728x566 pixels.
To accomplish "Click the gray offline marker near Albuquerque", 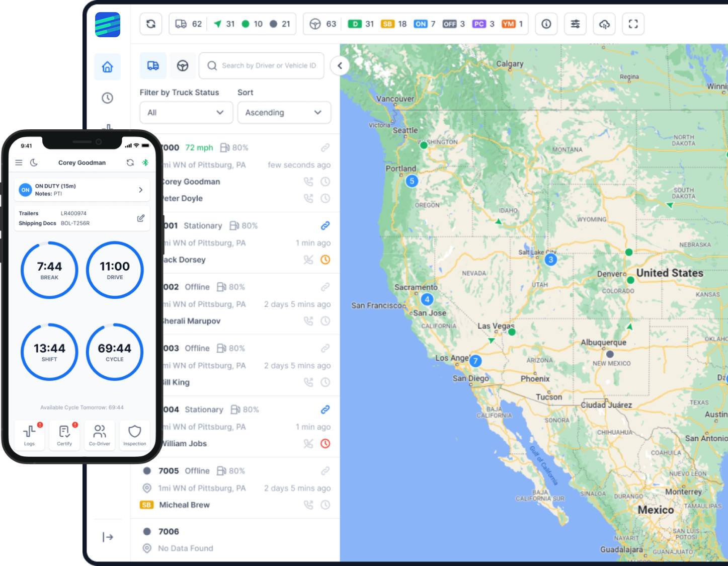I will (610, 354).
